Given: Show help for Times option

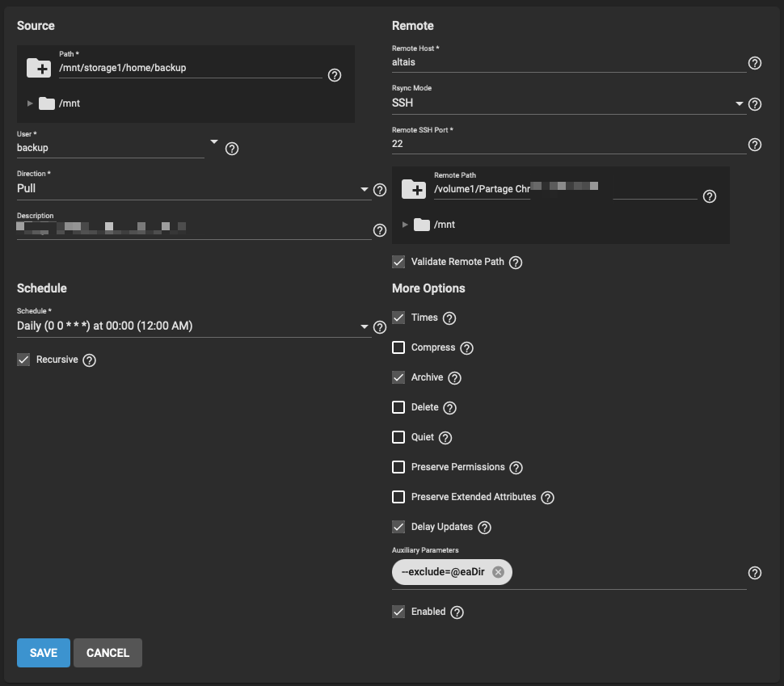Looking at the screenshot, I should (x=449, y=318).
